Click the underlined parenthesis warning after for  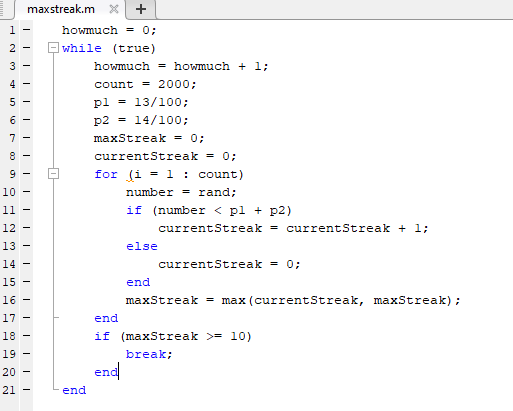point(130,175)
